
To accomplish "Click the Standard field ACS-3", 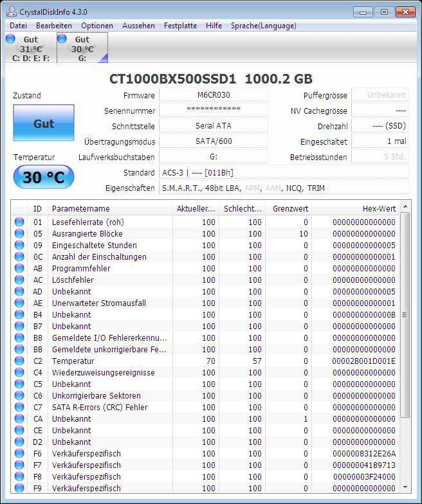I will pos(284,172).
